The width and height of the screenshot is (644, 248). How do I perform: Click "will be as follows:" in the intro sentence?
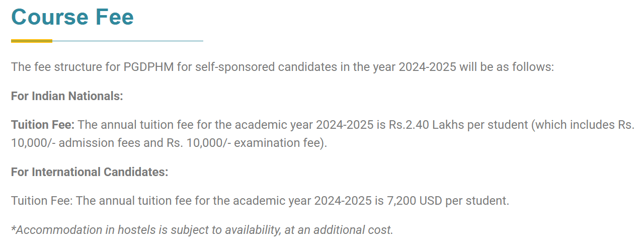(506, 67)
